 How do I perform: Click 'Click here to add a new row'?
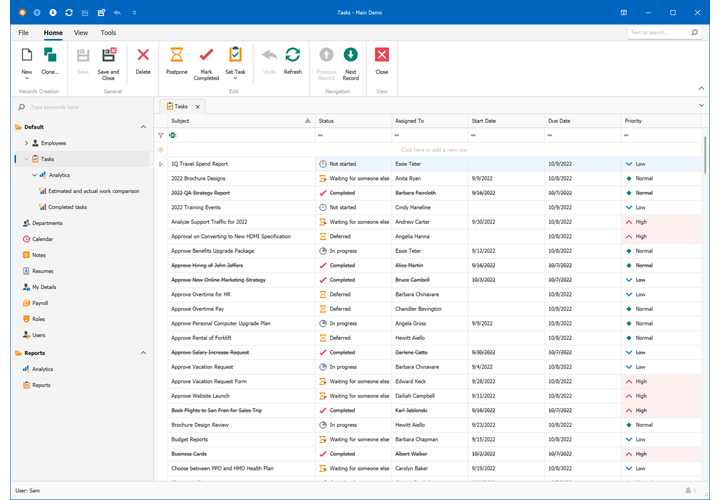434,149
